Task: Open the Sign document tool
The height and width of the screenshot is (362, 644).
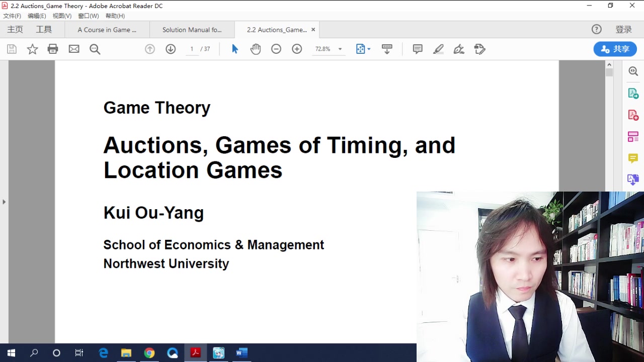Action: pyautogui.click(x=459, y=49)
